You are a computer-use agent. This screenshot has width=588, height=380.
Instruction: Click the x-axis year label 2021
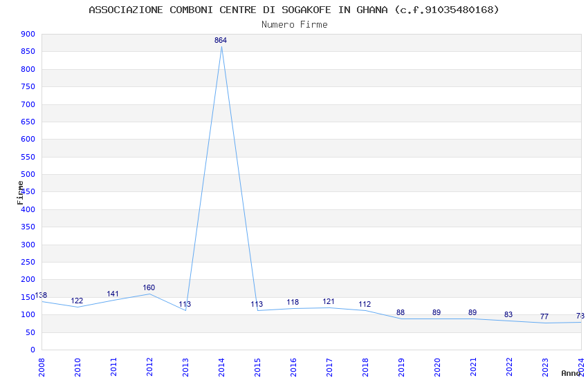coord(473,367)
